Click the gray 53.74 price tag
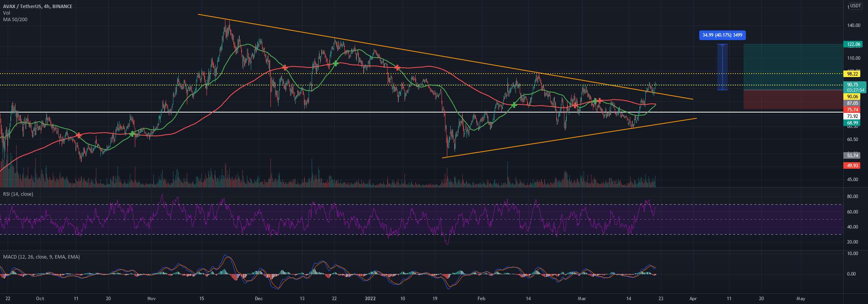The image size is (868, 304). [852, 156]
